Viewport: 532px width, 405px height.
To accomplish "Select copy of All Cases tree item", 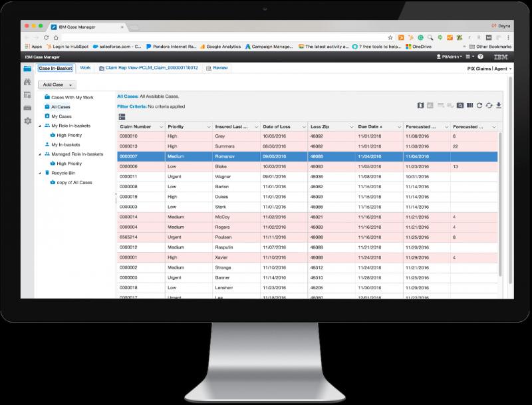I will (x=71, y=182).
